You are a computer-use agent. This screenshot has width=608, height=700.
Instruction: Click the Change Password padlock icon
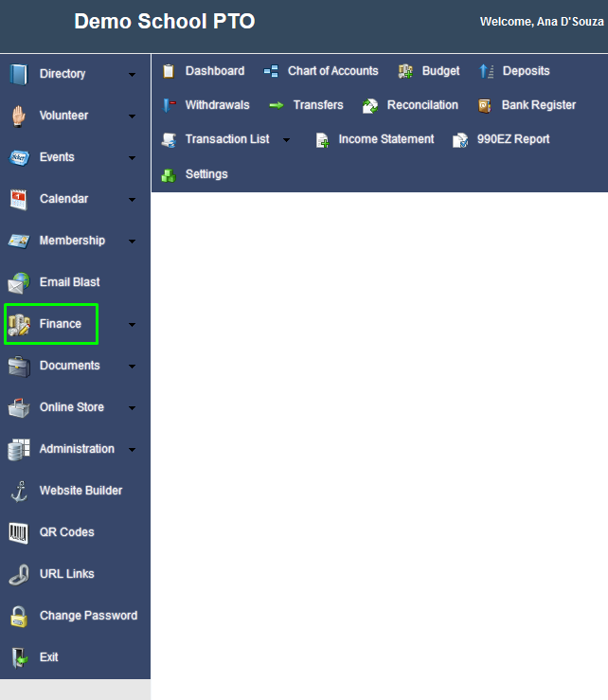[19, 616]
